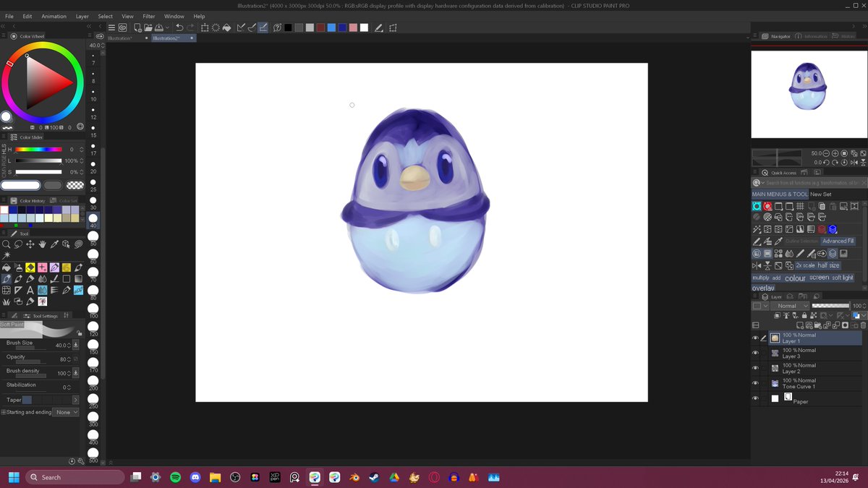Click the Save icon in command bar
This screenshot has width=868, height=488.
(158, 28)
